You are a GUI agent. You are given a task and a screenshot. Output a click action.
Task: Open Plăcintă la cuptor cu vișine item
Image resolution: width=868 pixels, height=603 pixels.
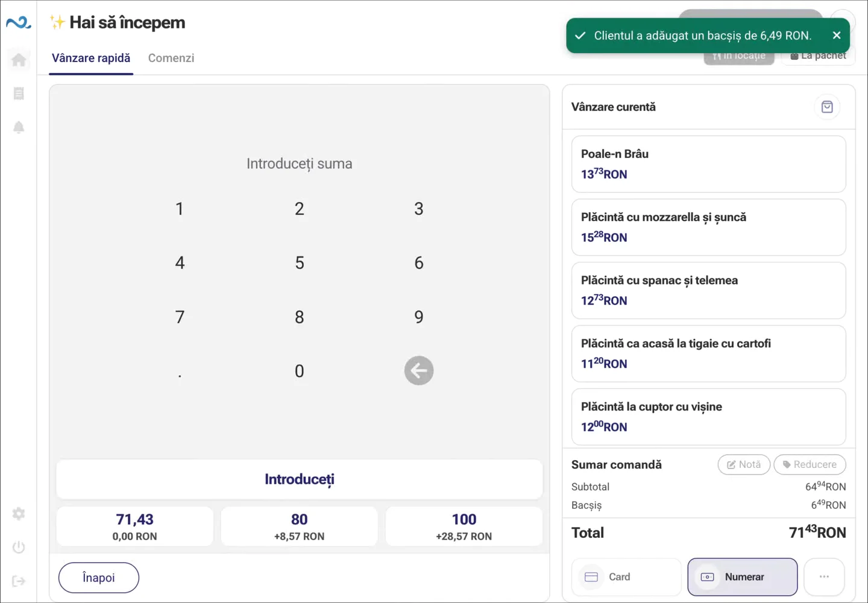click(x=709, y=417)
